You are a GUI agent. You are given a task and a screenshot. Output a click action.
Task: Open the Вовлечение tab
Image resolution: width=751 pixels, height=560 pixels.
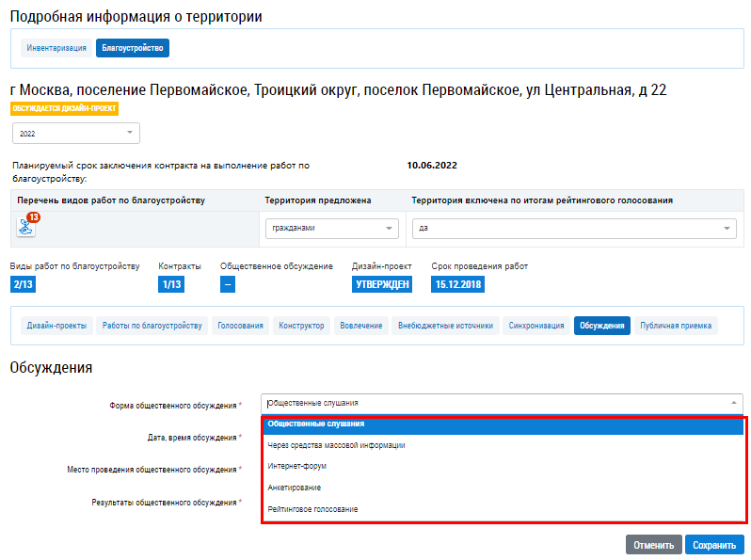[360, 326]
